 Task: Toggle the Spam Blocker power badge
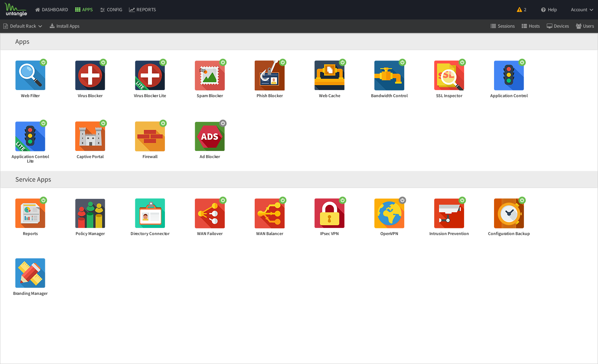click(x=223, y=62)
